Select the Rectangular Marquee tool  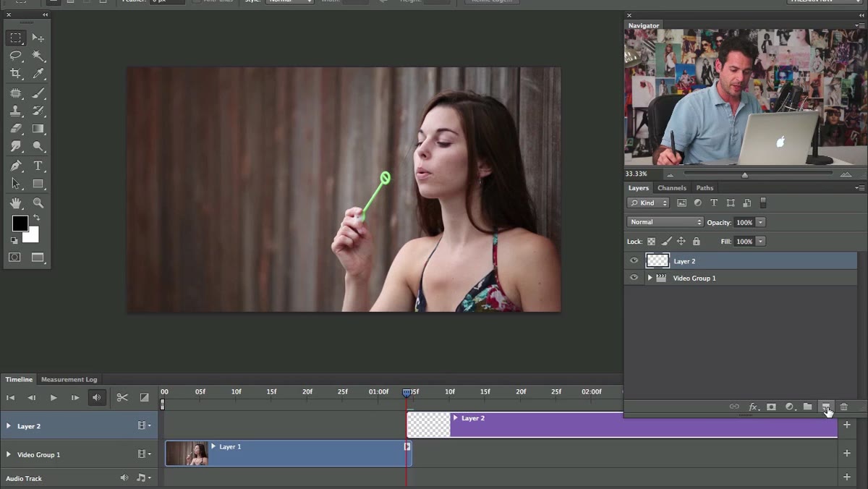[15, 38]
